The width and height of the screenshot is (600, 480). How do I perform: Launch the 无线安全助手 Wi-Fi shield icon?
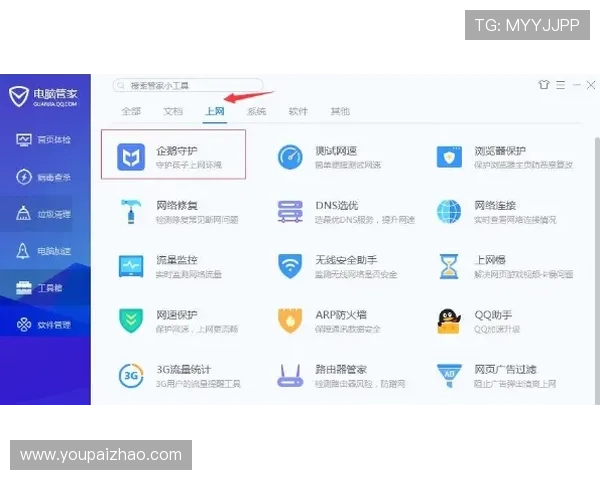290,266
